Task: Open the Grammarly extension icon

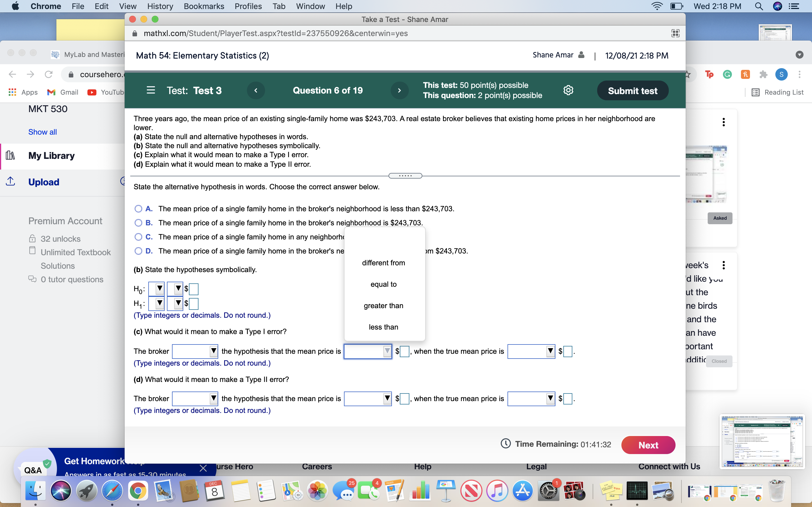Action: (727, 74)
